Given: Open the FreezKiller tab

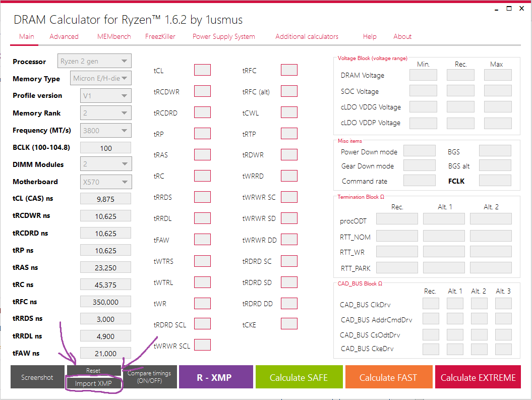Looking at the screenshot, I should [x=160, y=37].
